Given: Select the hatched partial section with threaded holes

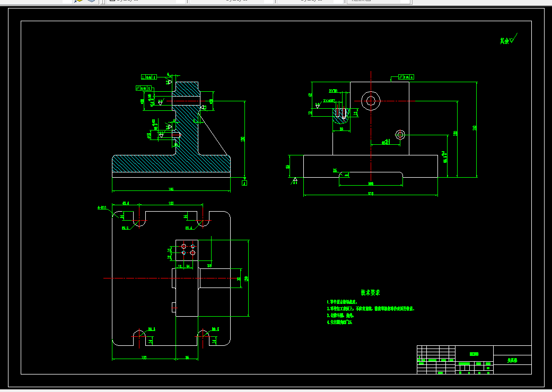Looking at the screenshot, I should pos(341,116).
